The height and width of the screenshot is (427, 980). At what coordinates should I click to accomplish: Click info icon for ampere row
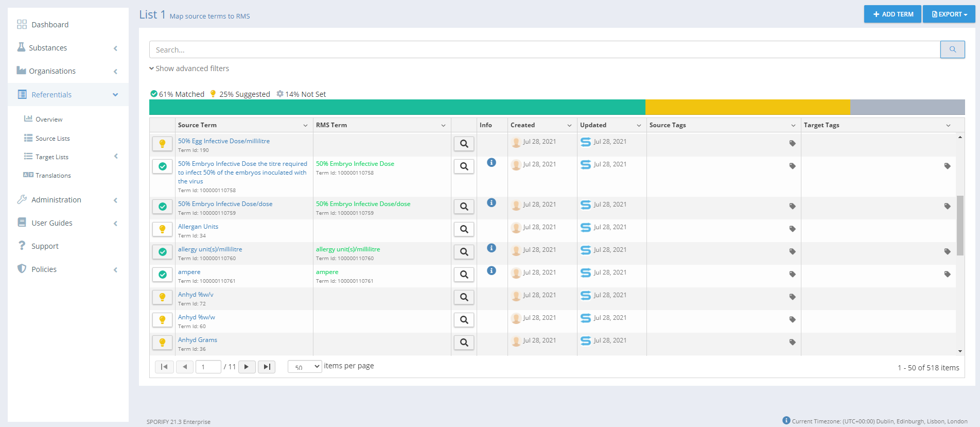pyautogui.click(x=492, y=270)
